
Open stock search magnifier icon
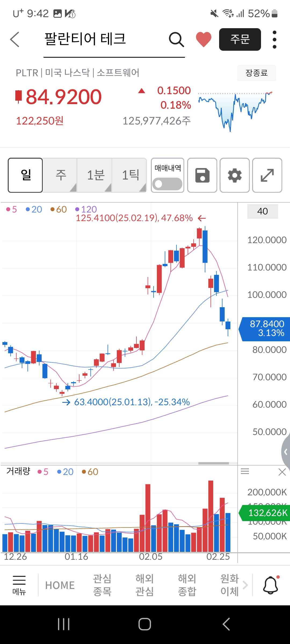[x=176, y=40]
